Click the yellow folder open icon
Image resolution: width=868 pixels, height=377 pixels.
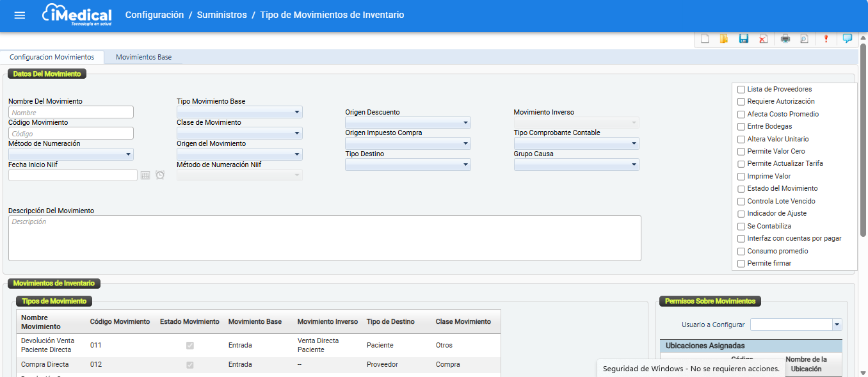(x=724, y=39)
